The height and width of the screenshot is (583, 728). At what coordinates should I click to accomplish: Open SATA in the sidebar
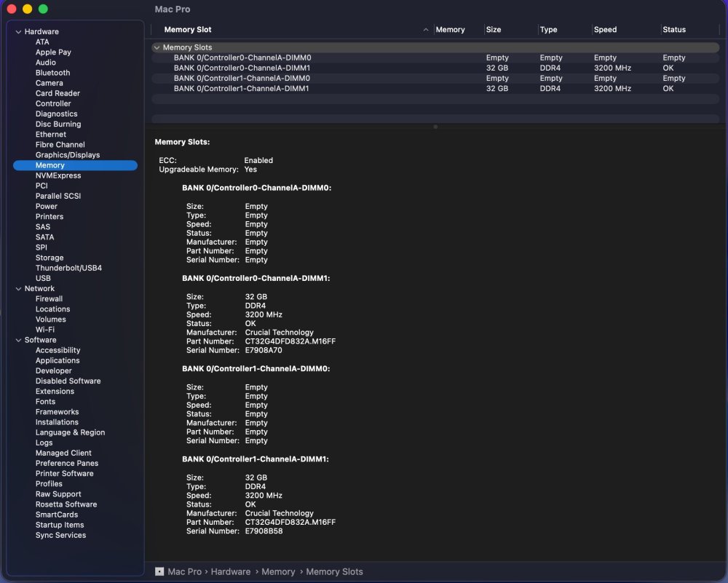pyautogui.click(x=44, y=237)
